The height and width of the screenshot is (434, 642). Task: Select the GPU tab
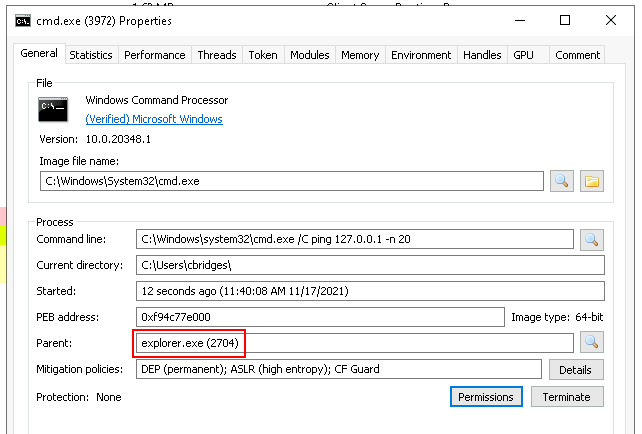click(524, 56)
